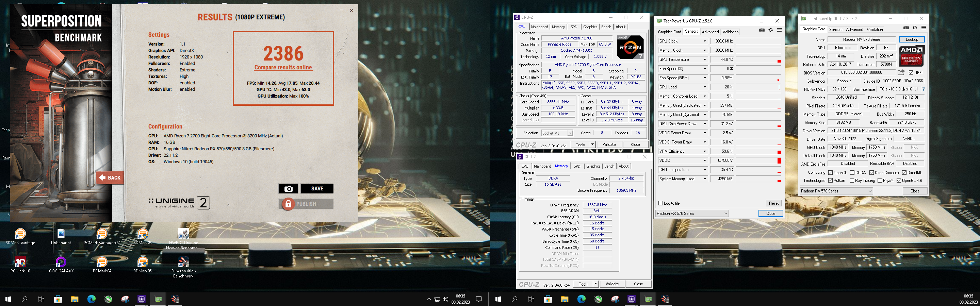980x306 pixels.
Task: Click the refresh icon in GPU-Z Graphics Card window
Action: pyautogui.click(x=915, y=28)
